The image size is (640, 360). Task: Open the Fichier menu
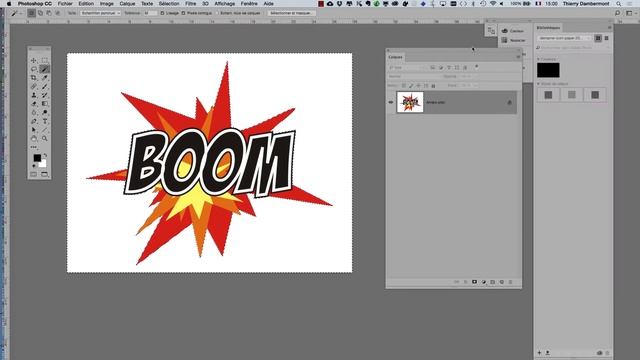(x=65, y=4)
